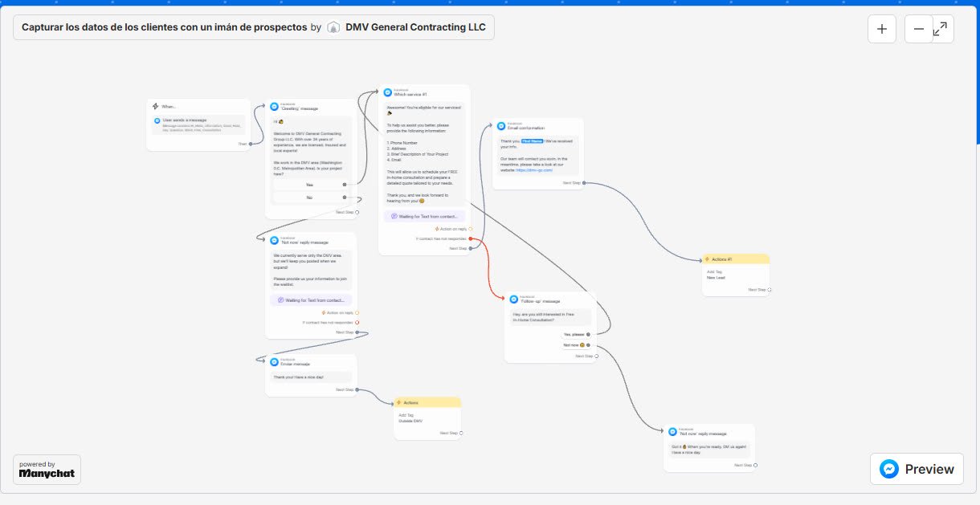Image resolution: width=980 pixels, height=505 pixels.
Task: Click the lightning icon in Actions #1 node
Action: (x=708, y=259)
